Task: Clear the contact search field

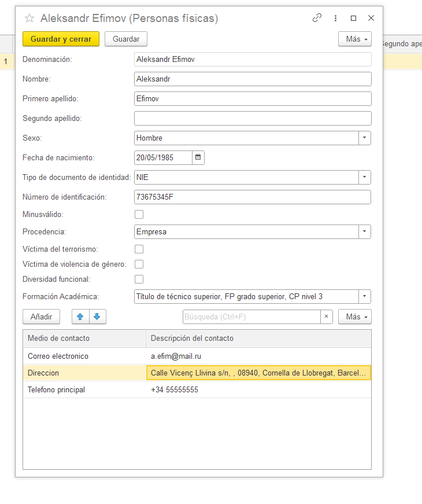Action: (327, 317)
